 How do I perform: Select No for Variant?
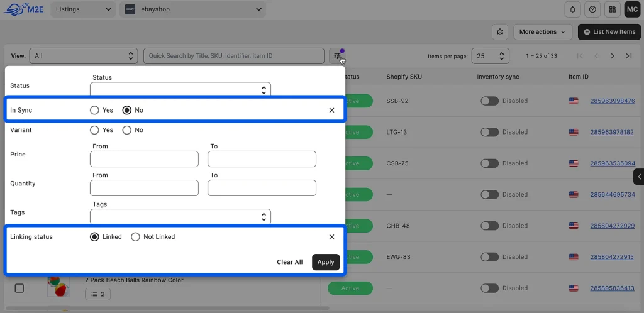tap(127, 130)
